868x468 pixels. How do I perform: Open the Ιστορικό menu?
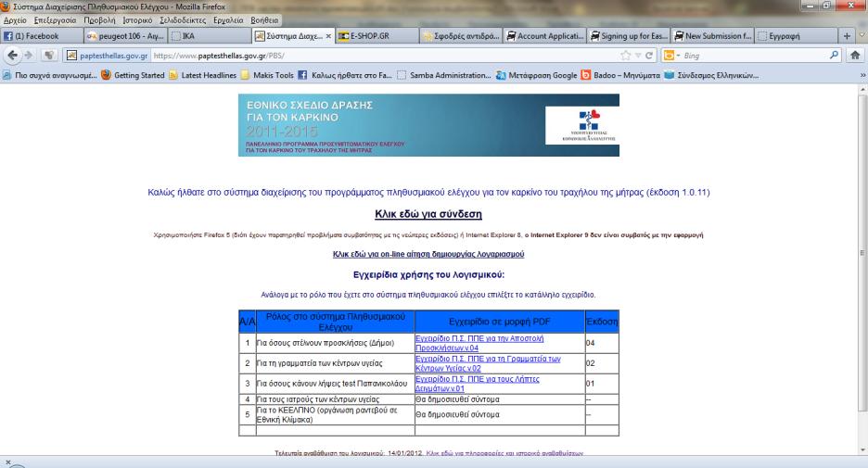point(137,19)
